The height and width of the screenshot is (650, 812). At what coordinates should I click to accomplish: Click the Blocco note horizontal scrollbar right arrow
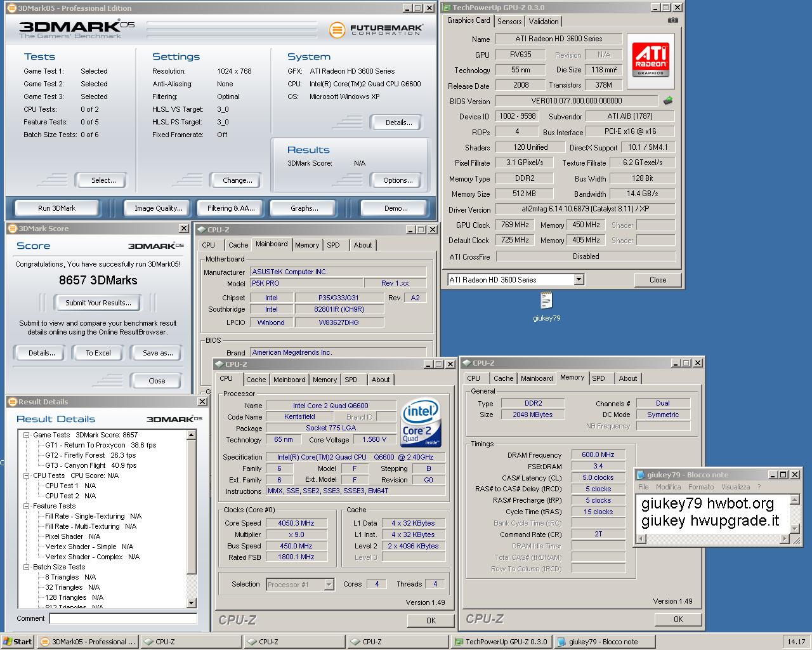click(785, 539)
